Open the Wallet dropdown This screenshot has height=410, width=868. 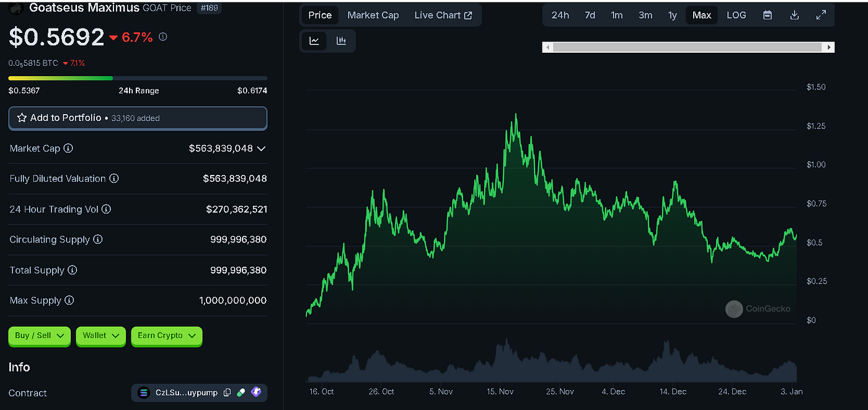pos(101,336)
